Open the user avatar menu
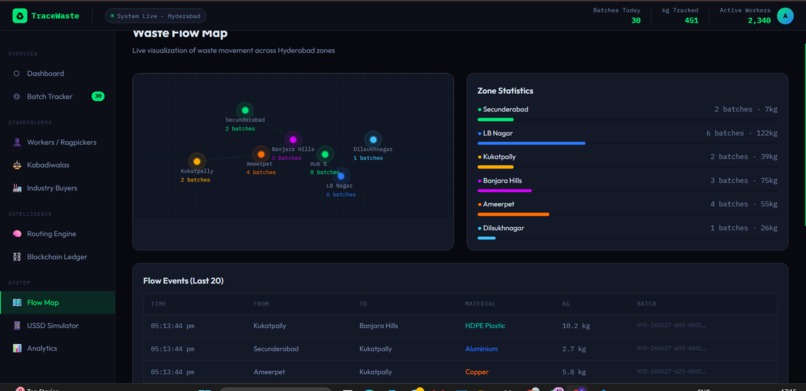This screenshot has width=806, height=391. coord(785,16)
